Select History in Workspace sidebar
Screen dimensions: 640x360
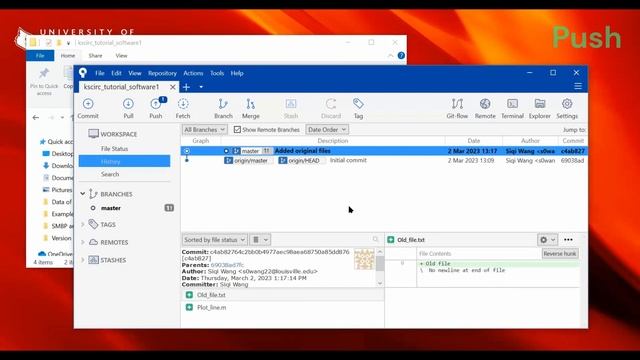[124, 161]
